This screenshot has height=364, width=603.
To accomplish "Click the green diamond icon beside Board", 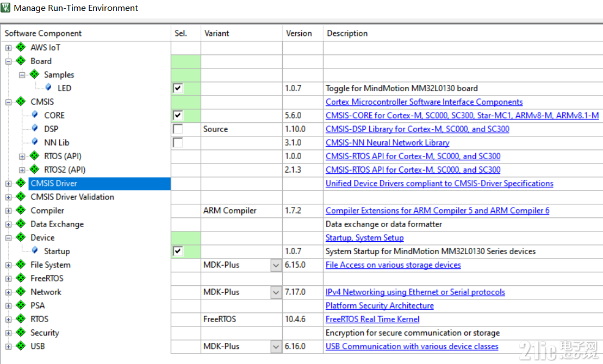I will tap(21, 61).
